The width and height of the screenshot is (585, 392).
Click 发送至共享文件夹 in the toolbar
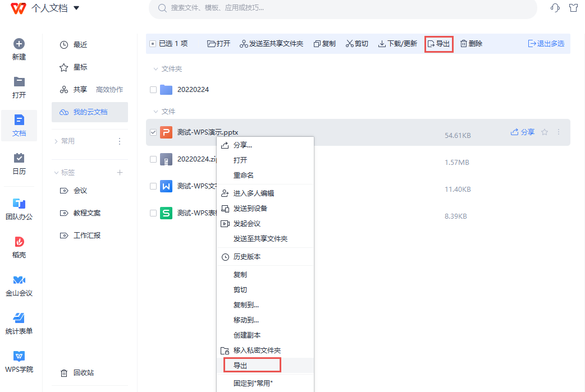point(271,44)
